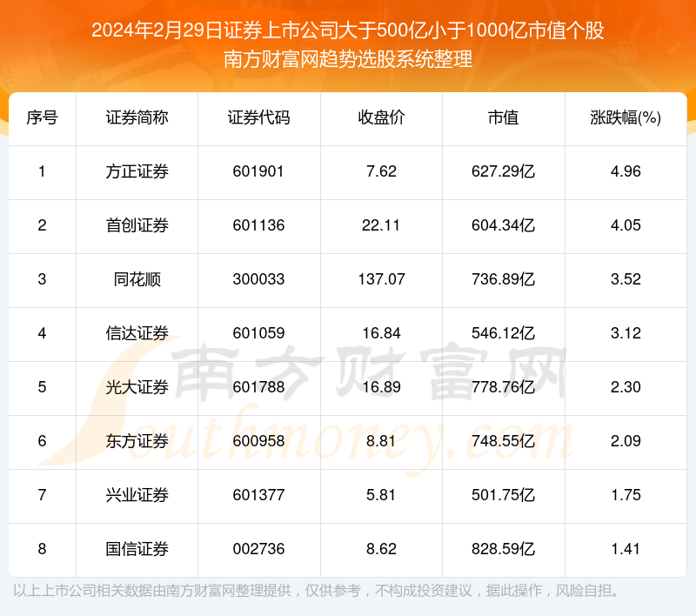
Task: Click the 收盘价 column header
Action: [381, 117]
